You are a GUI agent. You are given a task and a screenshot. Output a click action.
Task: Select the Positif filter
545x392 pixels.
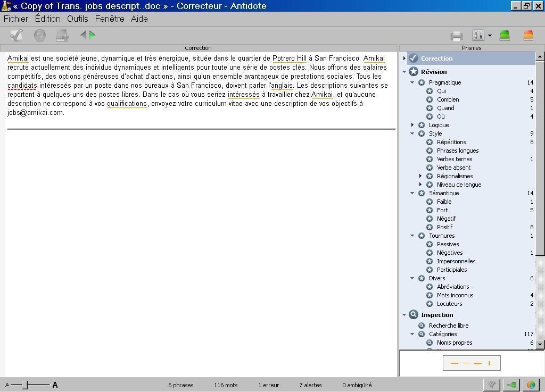pyautogui.click(x=444, y=227)
